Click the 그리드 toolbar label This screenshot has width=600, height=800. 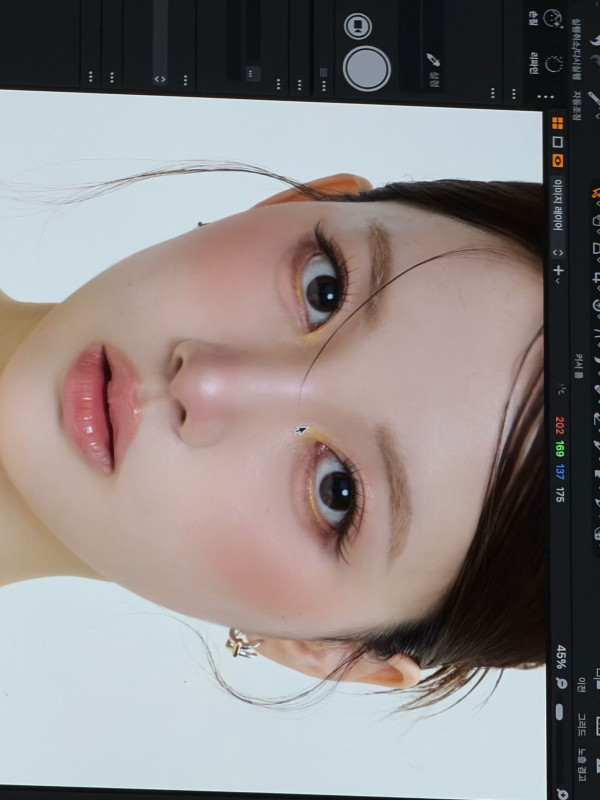[582, 725]
